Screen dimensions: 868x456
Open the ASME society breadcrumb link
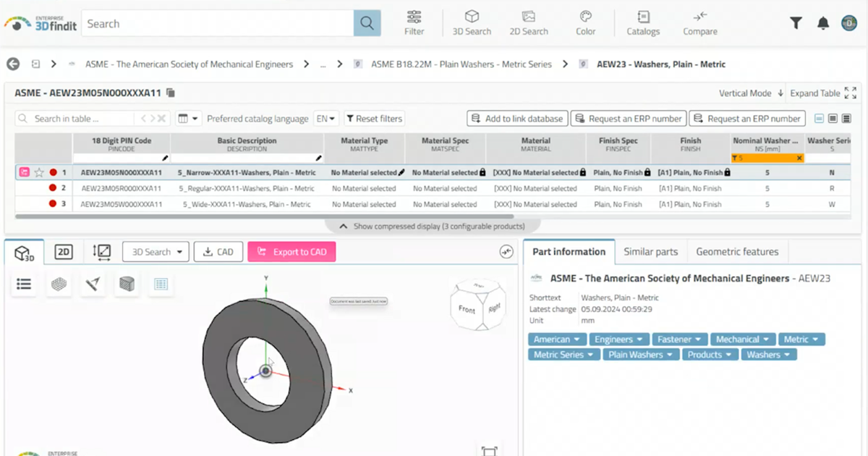click(x=189, y=64)
